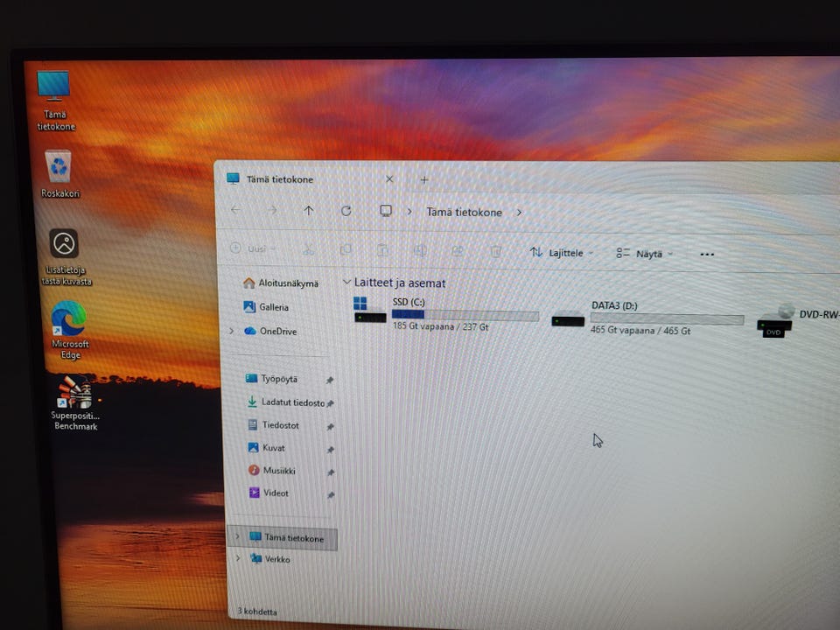Viewport: 840px width, 630px height.
Task: Open the Tämä tietokone desktop icon
Action: click(x=54, y=101)
